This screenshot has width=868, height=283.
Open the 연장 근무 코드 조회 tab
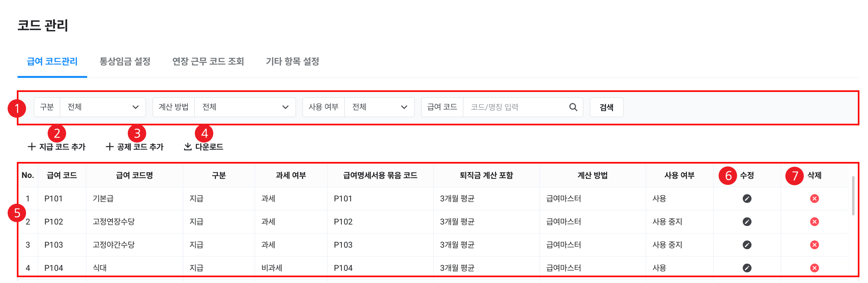[208, 61]
